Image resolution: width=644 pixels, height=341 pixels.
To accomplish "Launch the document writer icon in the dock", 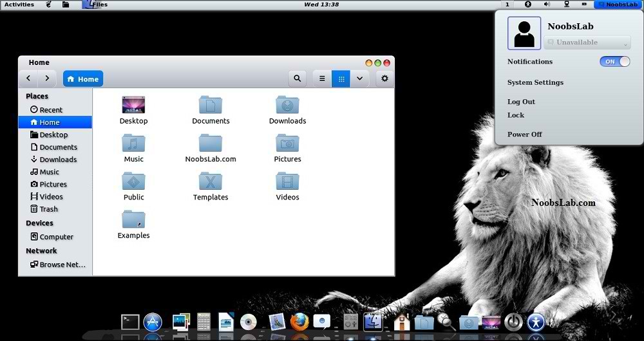I will click(226, 322).
